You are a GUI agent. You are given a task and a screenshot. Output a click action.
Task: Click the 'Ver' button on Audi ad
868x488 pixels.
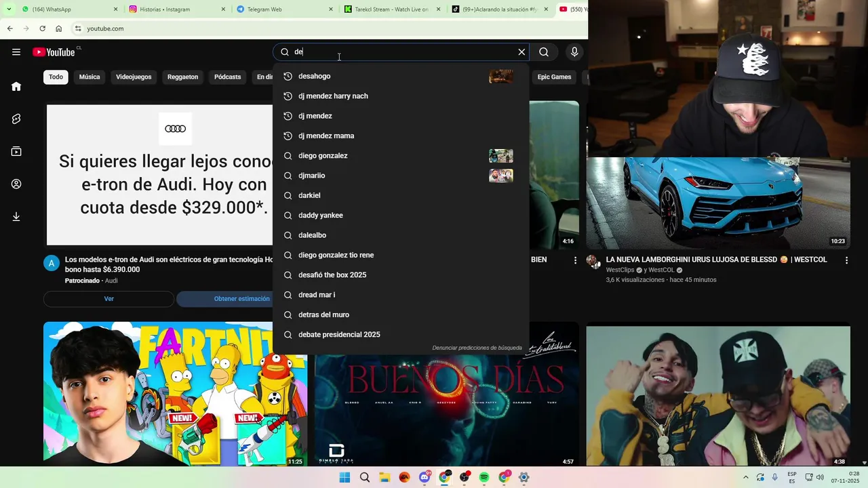108,299
